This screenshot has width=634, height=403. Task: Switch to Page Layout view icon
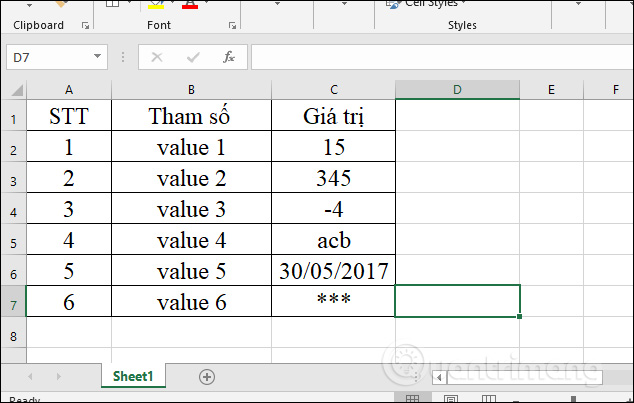coord(451,398)
